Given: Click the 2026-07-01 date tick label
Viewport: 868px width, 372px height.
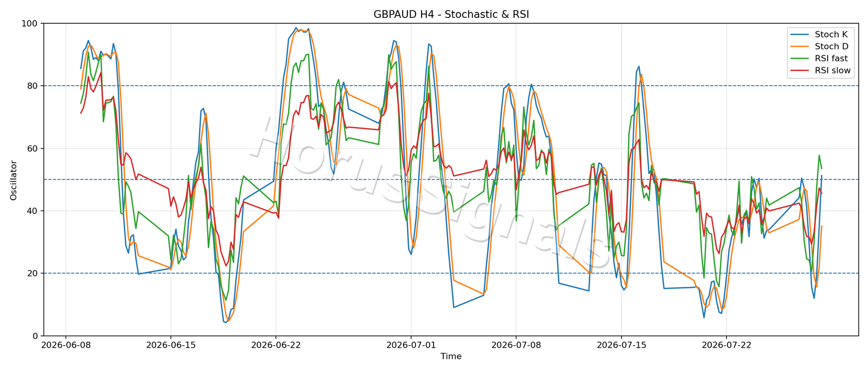Looking at the screenshot, I should coord(411,344).
